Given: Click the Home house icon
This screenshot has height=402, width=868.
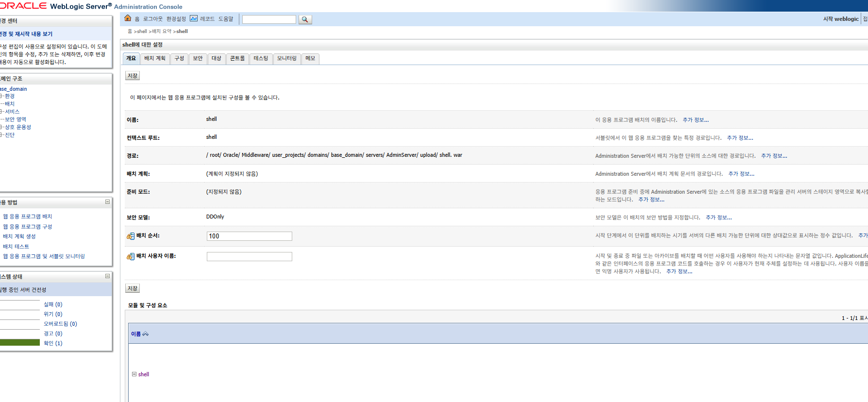Looking at the screenshot, I should pos(128,18).
